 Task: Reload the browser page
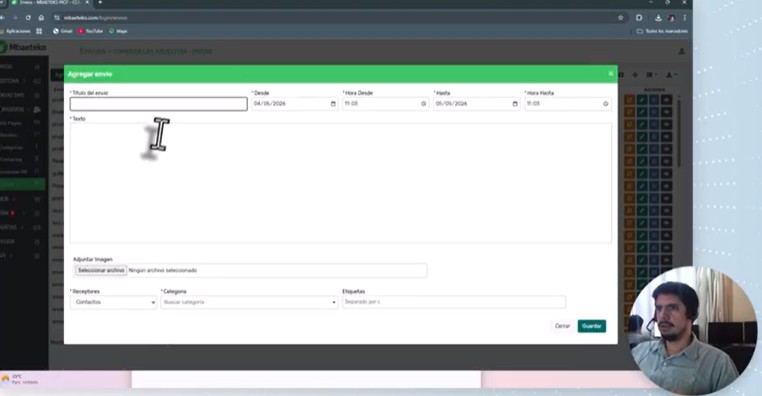pos(28,17)
